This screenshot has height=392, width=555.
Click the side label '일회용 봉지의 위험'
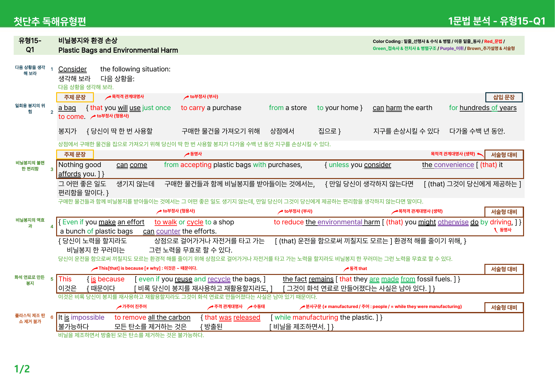point(30,108)
